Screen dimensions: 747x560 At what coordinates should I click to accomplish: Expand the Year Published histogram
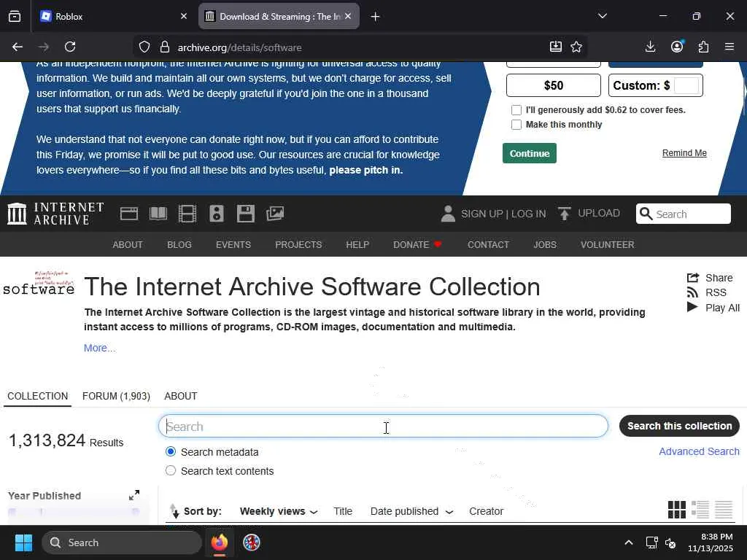134,495
